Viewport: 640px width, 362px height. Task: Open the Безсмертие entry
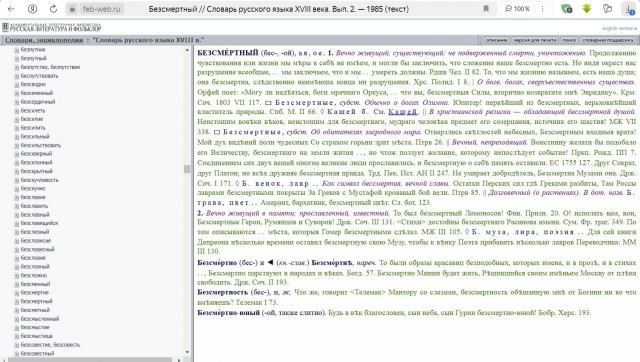pos(35,293)
